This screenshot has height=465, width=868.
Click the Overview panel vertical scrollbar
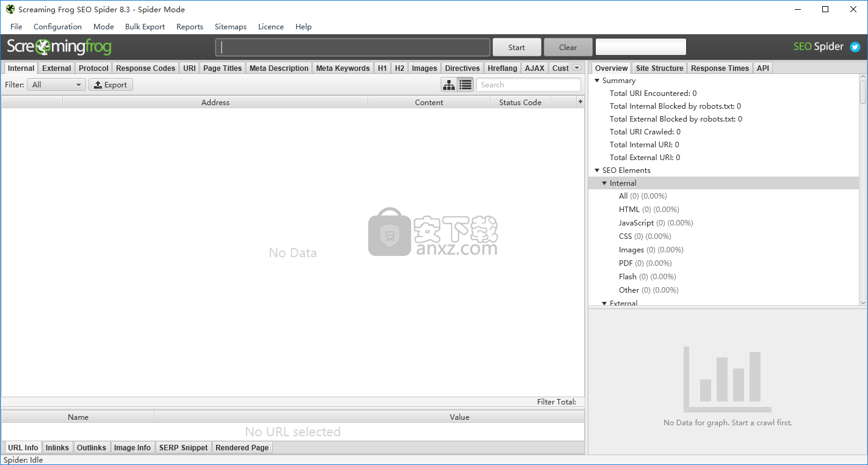(x=863, y=190)
